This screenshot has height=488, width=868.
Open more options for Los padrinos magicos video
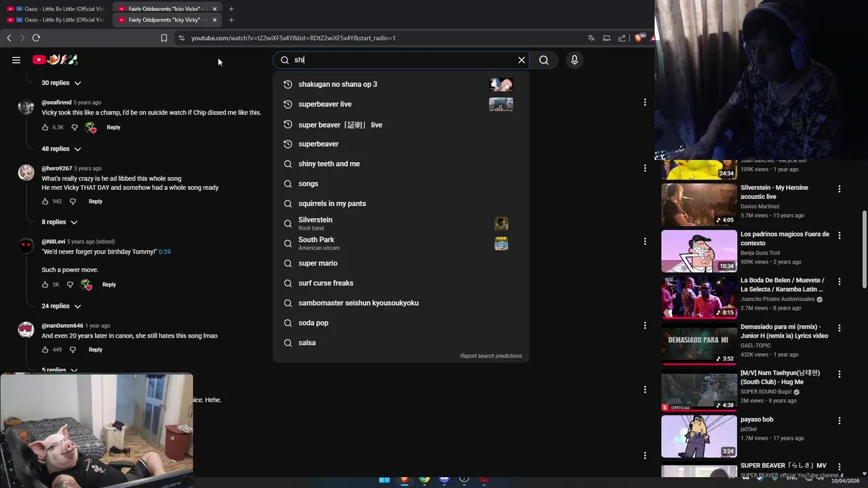pyautogui.click(x=840, y=235)
